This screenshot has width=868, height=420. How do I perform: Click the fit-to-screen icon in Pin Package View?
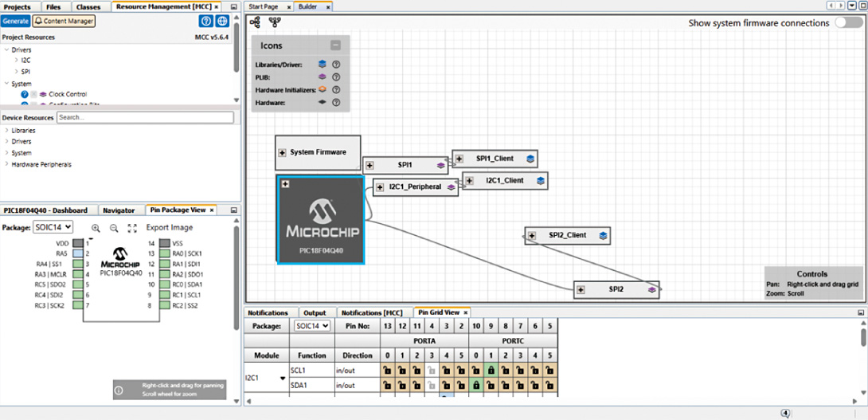click(132, 228)
